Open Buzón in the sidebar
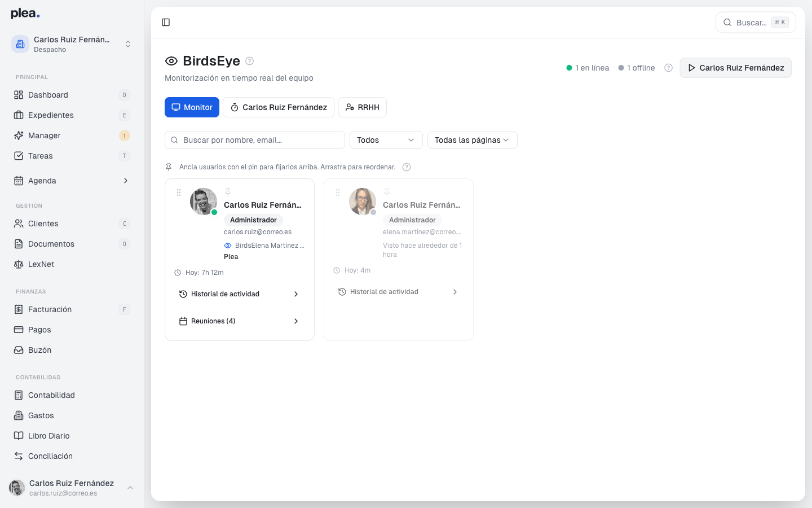 (x=72, y=350)
